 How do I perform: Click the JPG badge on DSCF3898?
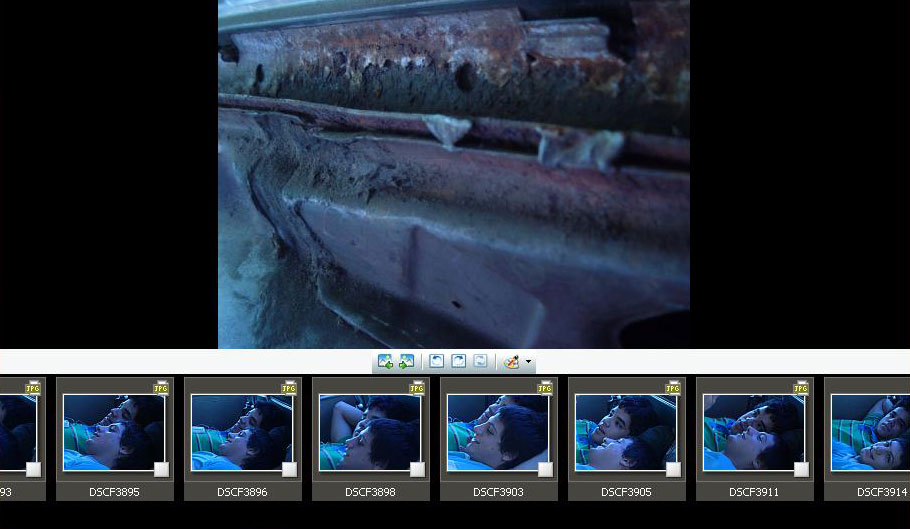[x=417, y=388]
